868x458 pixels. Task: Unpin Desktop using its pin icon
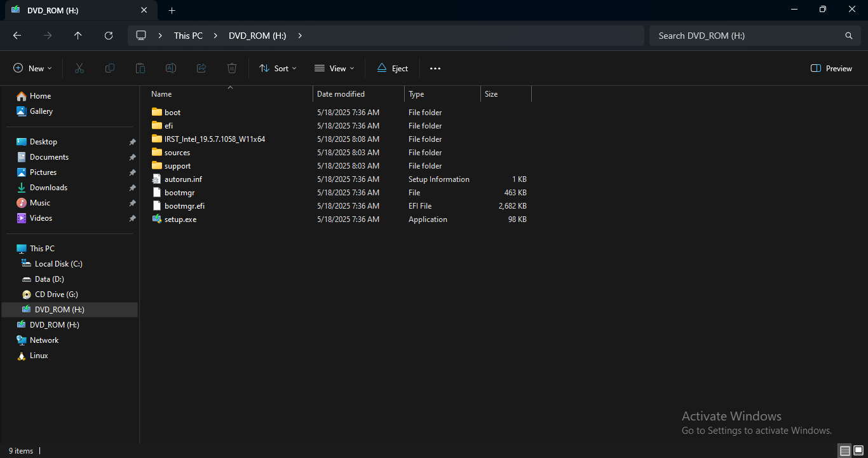[x=132, y=142]
